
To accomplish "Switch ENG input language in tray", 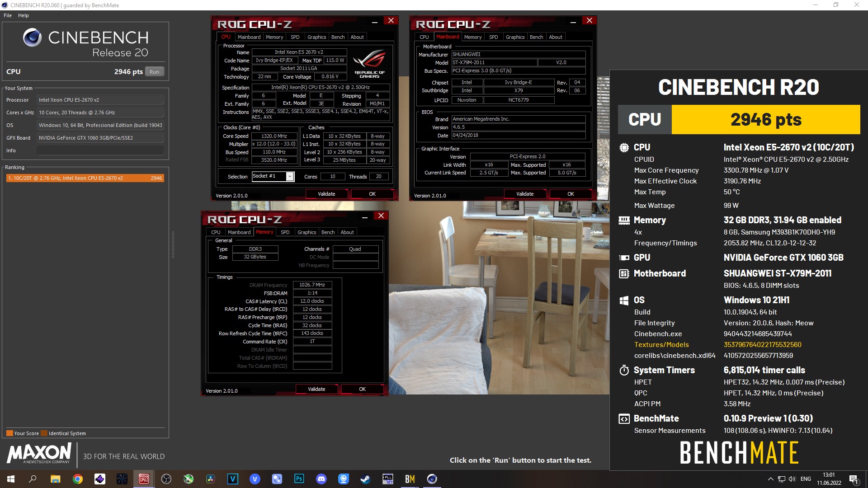I will coord(806,479).
